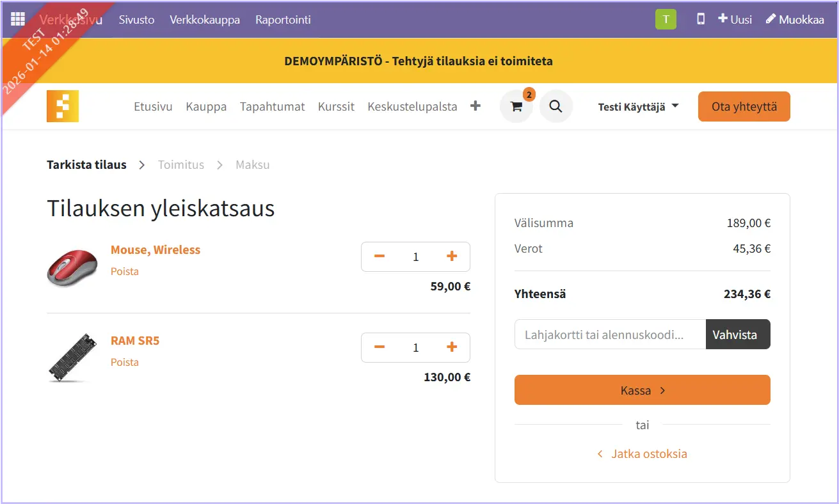Go to the Kauppa page

206,107
